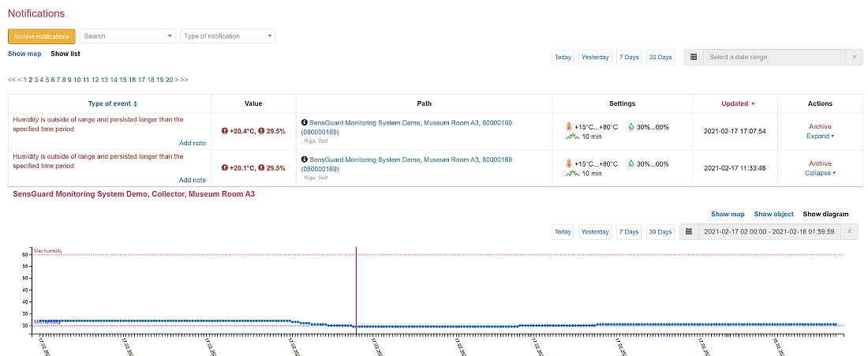Click the graph interval icon in second row Settings
The height and width of the screenshot is (356, 868).
(572, 173)
